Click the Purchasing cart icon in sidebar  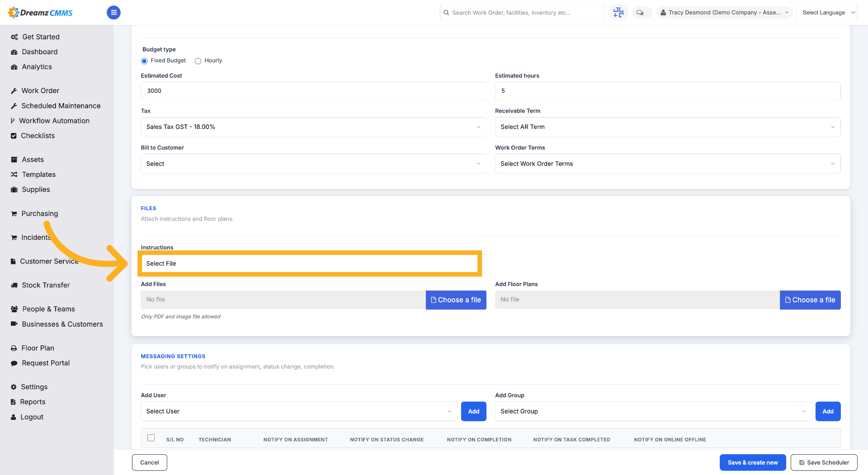pos(14,214)
